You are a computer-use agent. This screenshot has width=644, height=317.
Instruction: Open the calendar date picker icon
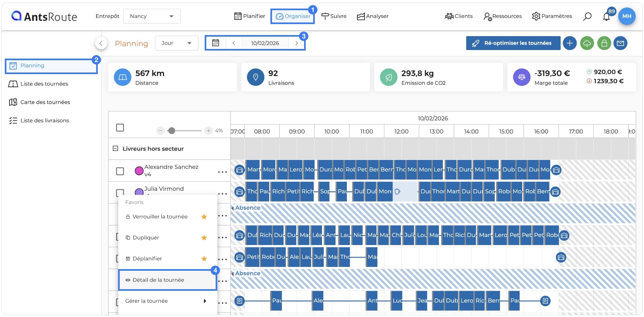216,43
